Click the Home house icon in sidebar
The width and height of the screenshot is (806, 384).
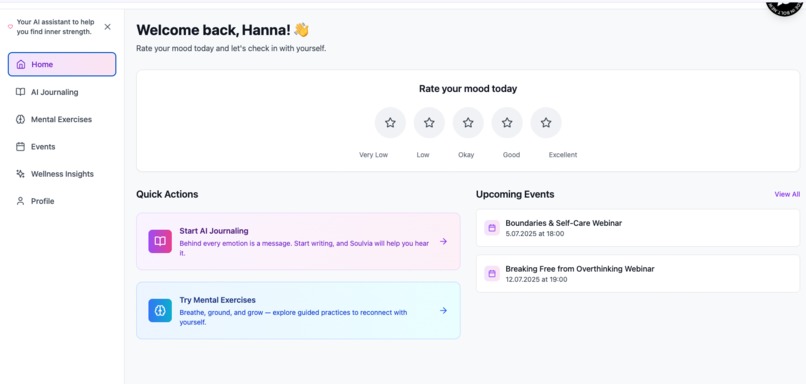pyautogui.click(x=21, y=65)
